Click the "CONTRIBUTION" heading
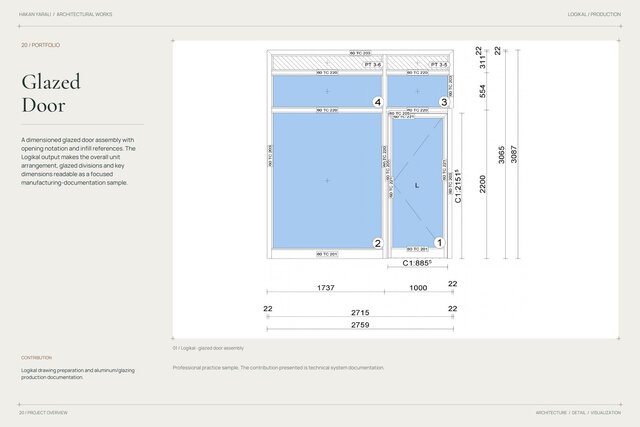Viewport: 640px width, 427px height. click(36, 358)
